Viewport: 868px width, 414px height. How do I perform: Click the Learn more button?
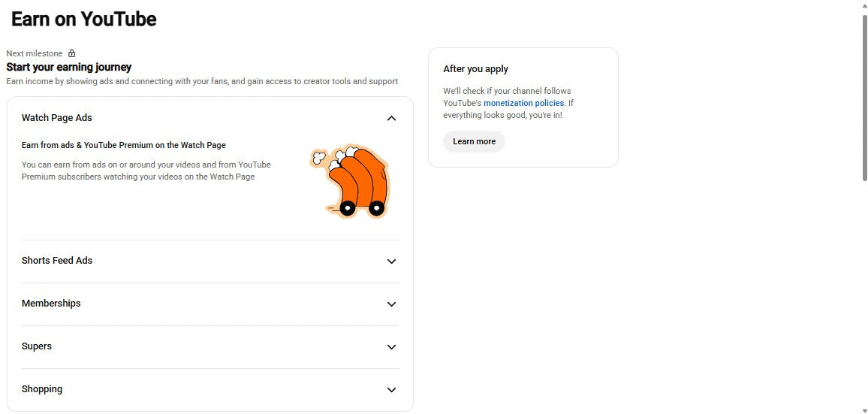(x=474, y=141)
